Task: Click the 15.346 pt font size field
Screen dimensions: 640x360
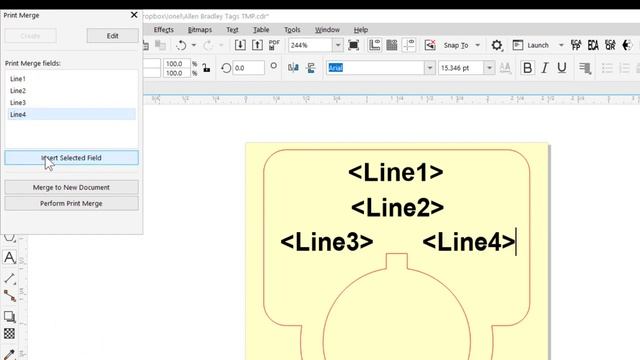Action: [x=461, y=68]
